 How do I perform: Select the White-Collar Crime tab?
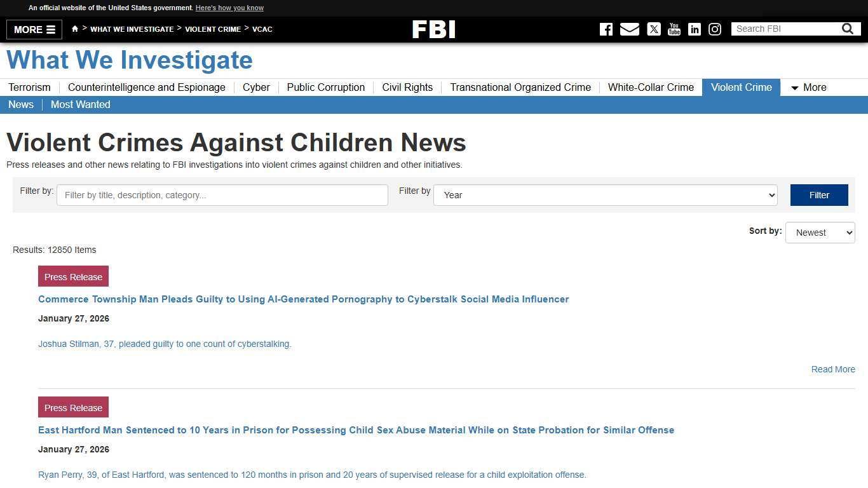click(x=651, y=87)
